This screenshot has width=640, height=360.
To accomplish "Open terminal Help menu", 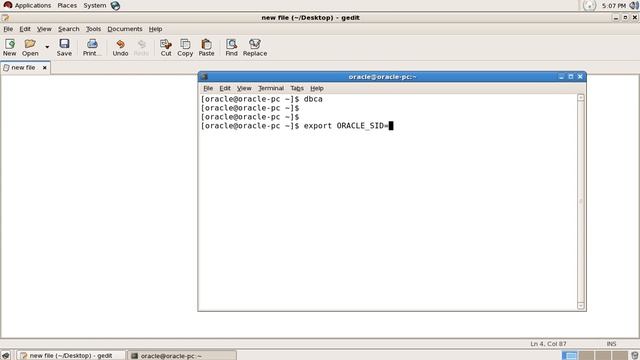I will (x=317, y=88).
